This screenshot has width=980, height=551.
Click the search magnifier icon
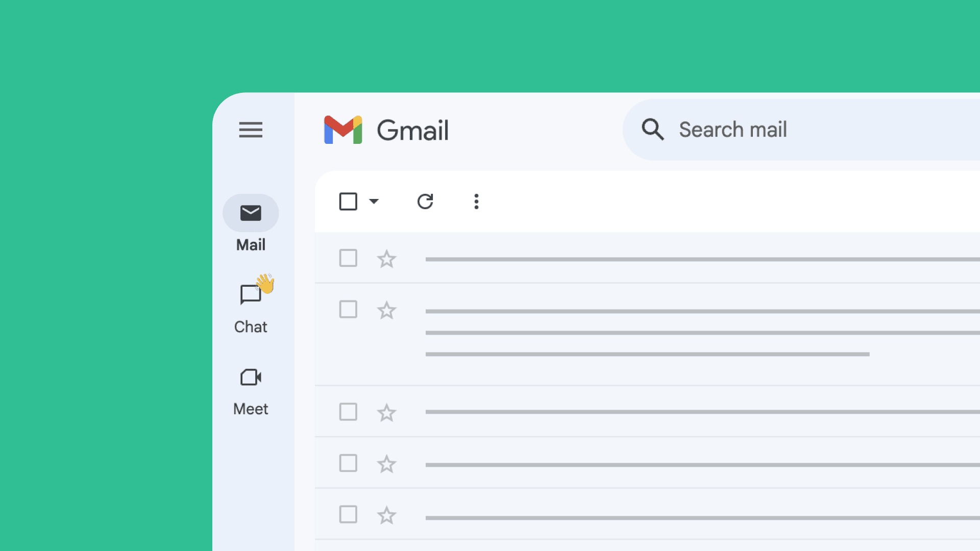coord(652,130)
